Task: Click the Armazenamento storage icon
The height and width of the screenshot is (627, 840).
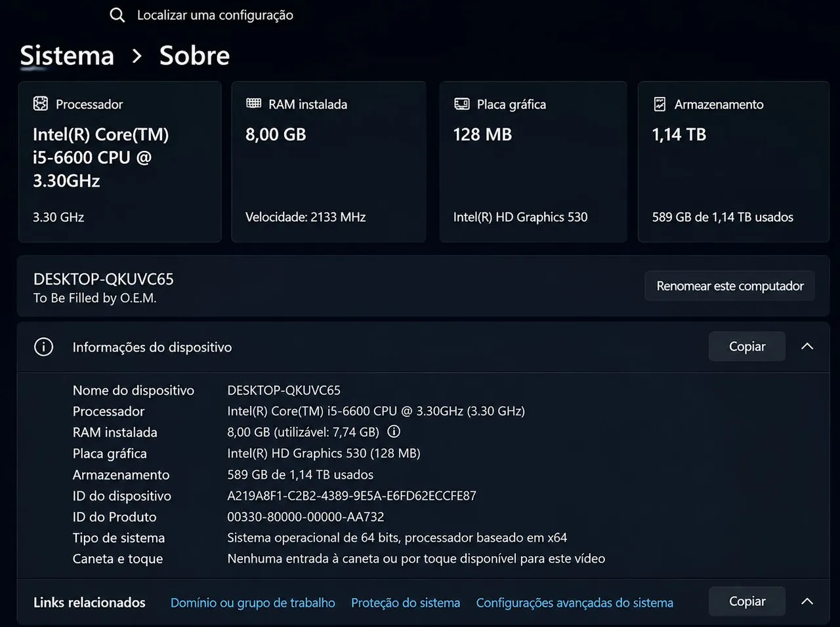Action: [x=660, y=104]
